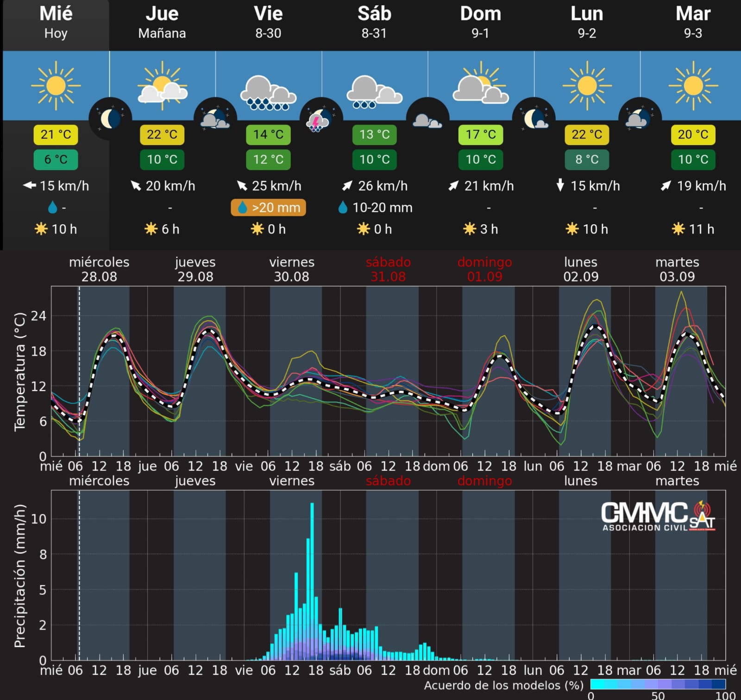
Task: Select the Mié Hoy day tab
Action: [x=56, y=23]
